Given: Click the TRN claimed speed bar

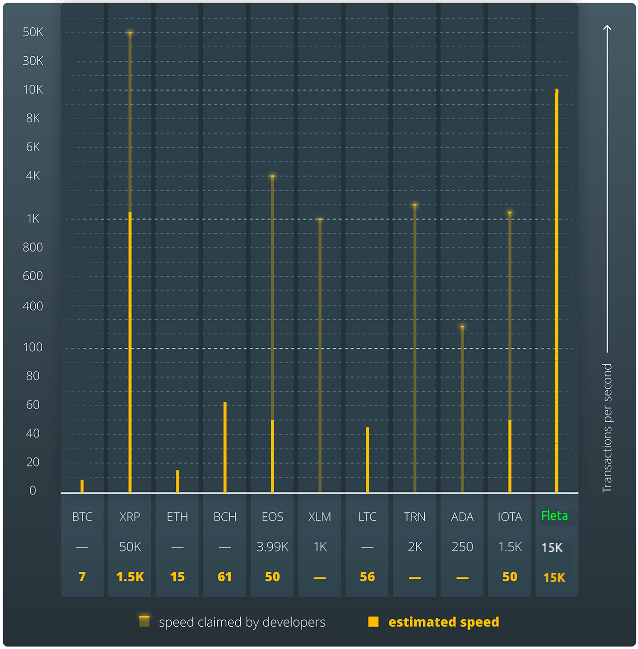Looking at the screenshot, I should tap(415, 349).
